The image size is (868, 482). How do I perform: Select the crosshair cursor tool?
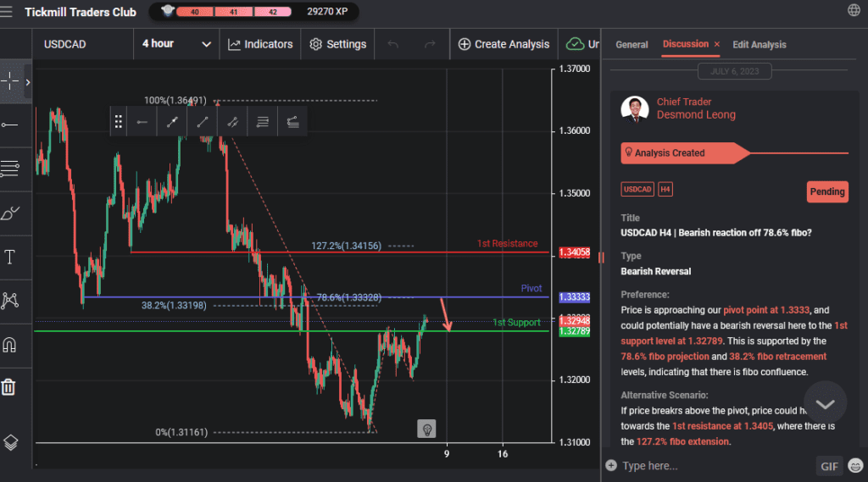click(x=11, y=81)
